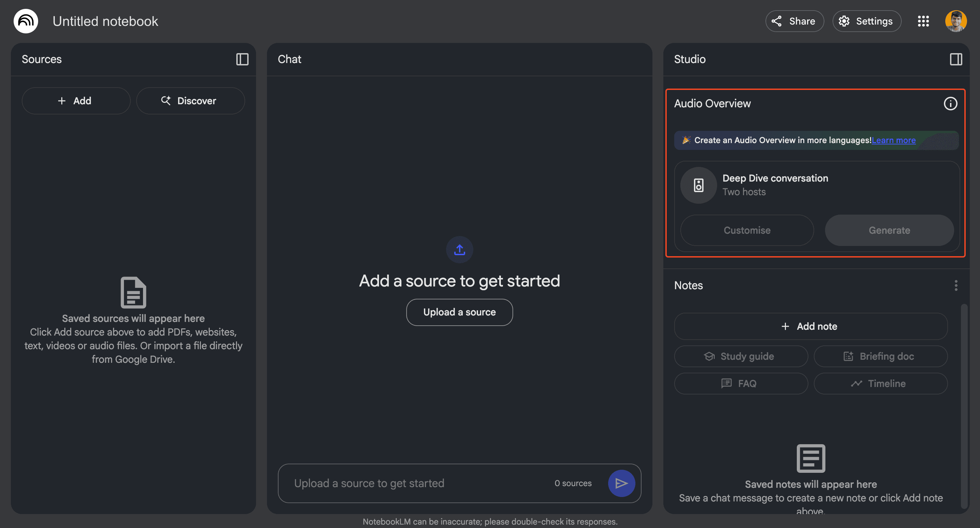Click the upload icon above 'Add a source'
Screen dimensions: 980x528
[x=459, y=250]
